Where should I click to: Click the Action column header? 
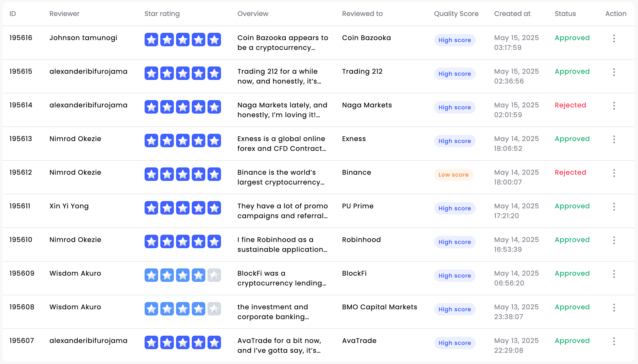pos(616,14)
